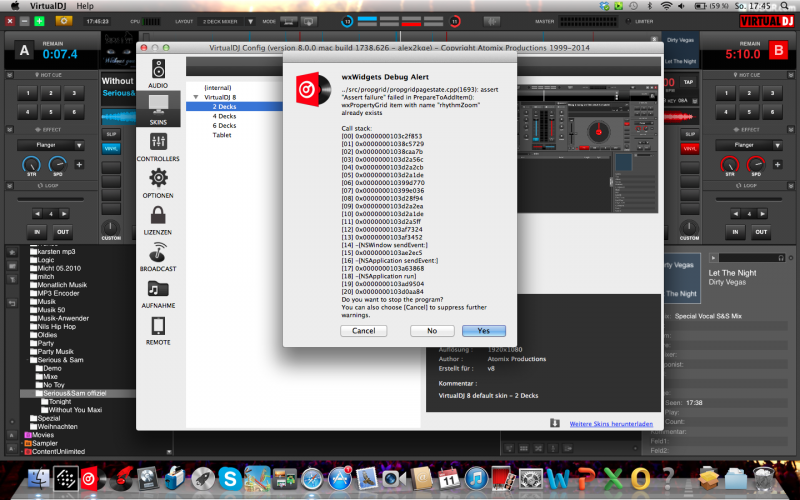Collapse HOT CUE panel on deck B
The width and height of the screenshot is (800, 500).
pos(791,75)
